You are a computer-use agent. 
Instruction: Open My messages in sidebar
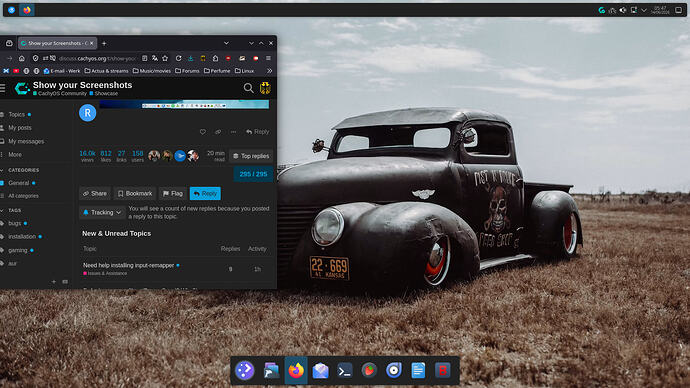22,141
